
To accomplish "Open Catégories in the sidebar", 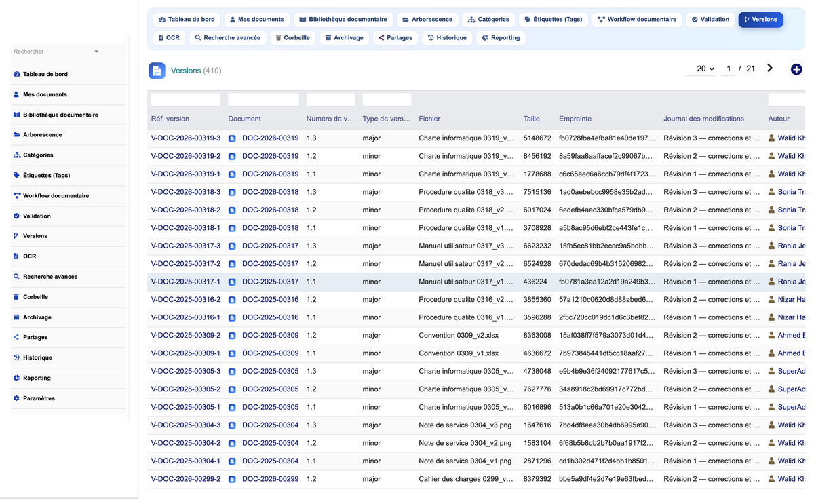I will [x=33, y=155].
